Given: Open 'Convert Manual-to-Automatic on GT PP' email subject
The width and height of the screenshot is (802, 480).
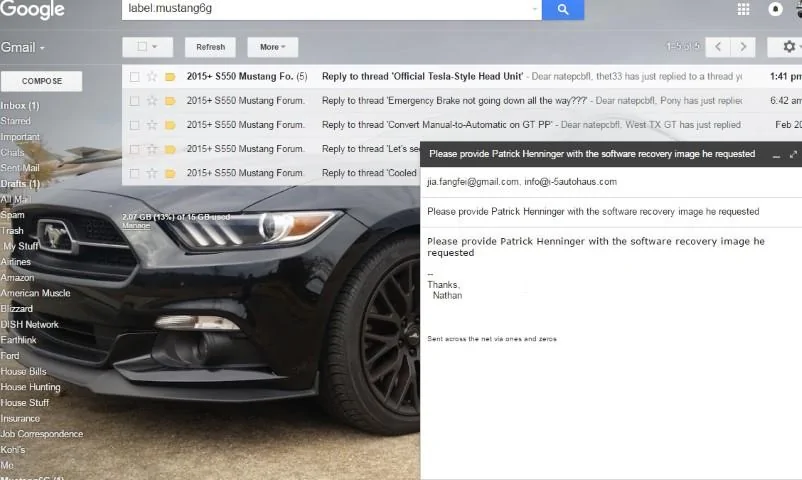Looking at the screenshot, I should 437,125.
